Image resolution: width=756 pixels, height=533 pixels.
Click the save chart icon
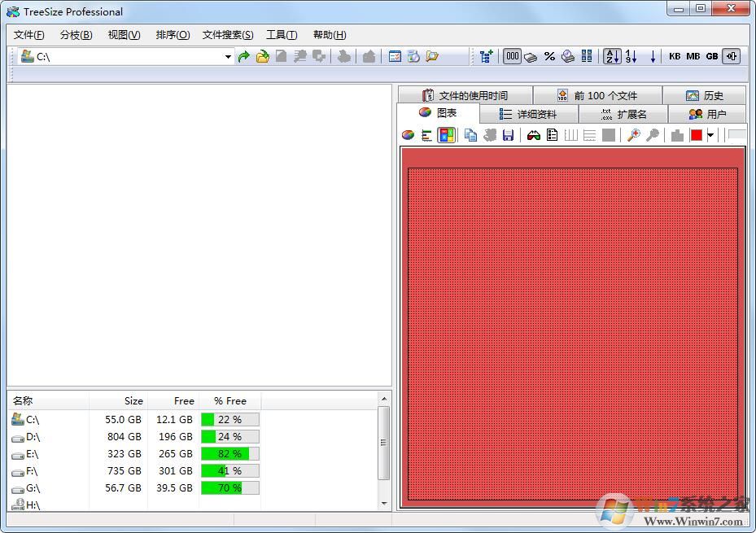(x=509, y=135)
